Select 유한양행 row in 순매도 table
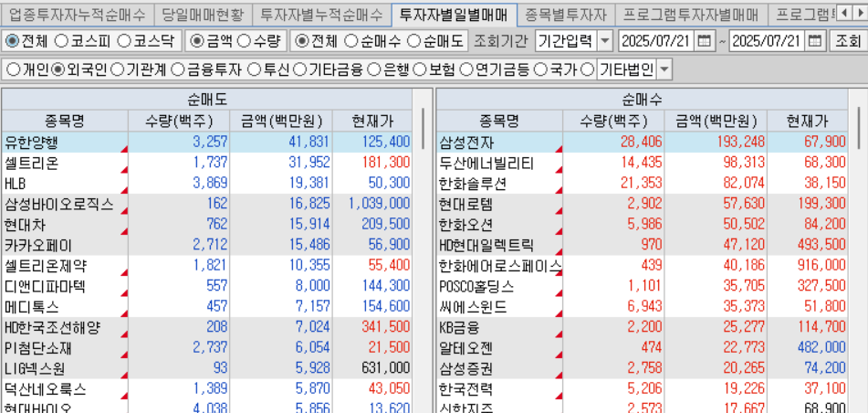The image size is (868, 413). [206, 143]
